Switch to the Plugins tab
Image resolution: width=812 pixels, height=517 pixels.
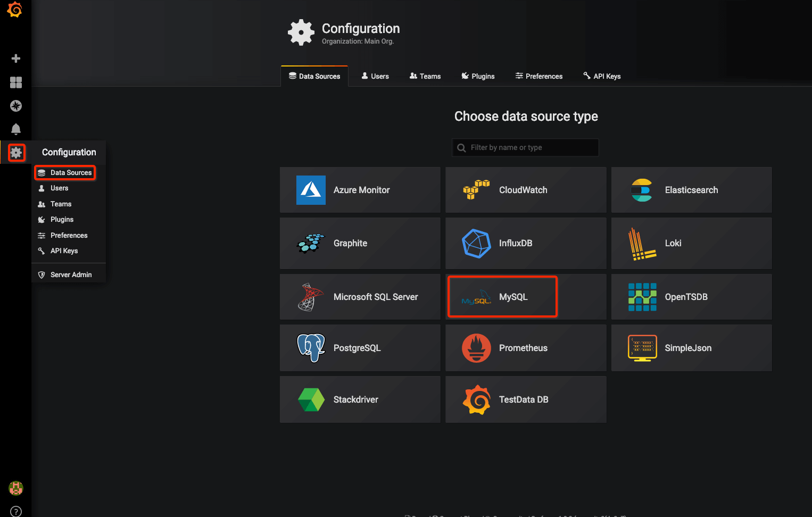pos(478,76)
